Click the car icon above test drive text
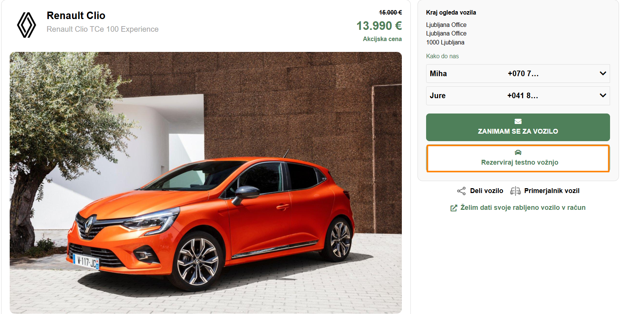This screenshot has height=314, width=644. point(518,152)
